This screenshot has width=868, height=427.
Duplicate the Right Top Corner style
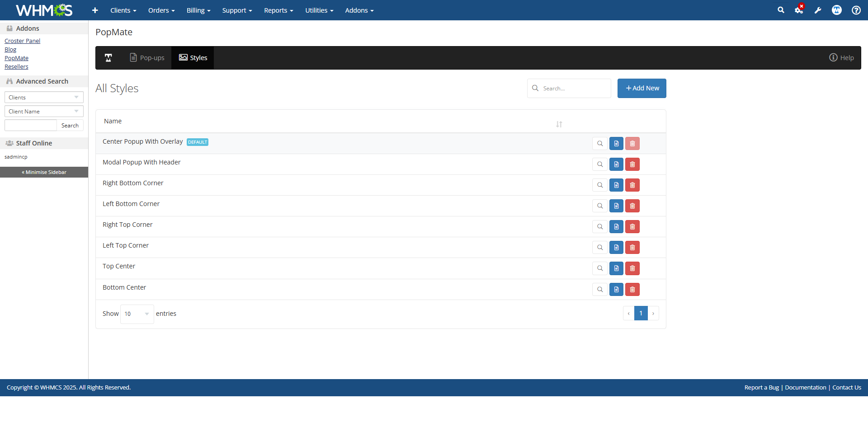pos(616,227)
